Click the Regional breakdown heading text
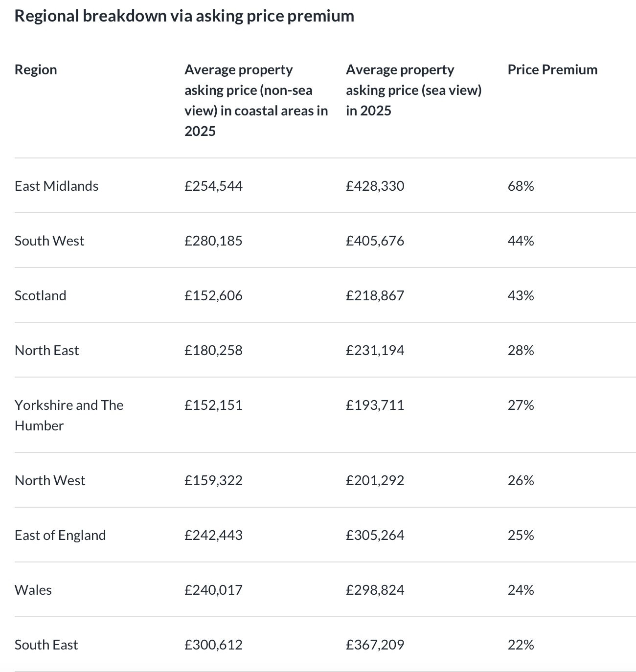Viewport: 636px width, 672px height. click(184, 16)
